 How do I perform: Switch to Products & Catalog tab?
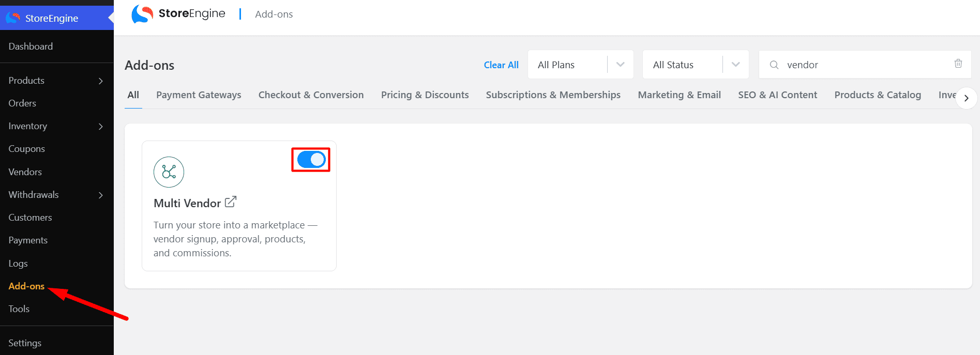coord(878,95)
